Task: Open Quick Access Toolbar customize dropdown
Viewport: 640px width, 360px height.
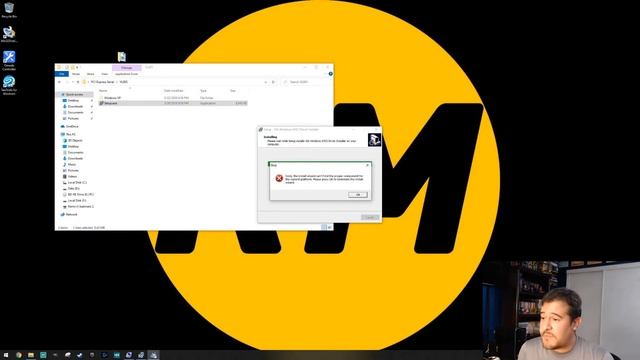Action: [77, 67]
